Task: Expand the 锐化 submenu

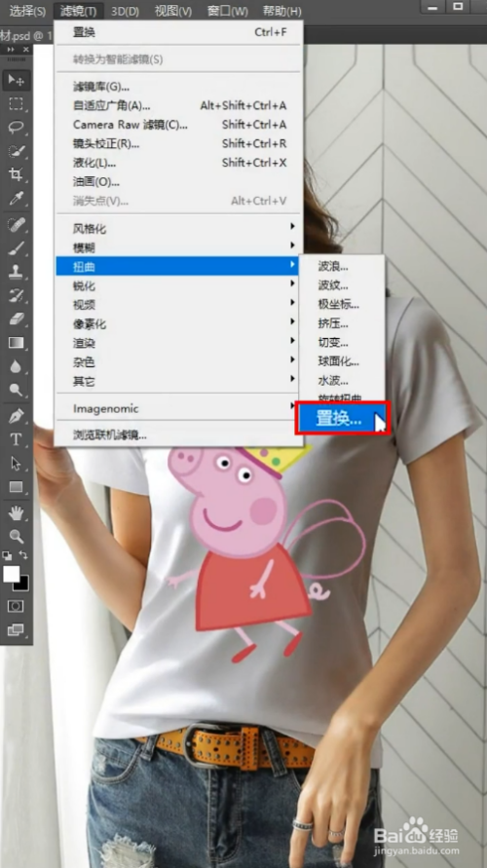Action: click(177, 285)
